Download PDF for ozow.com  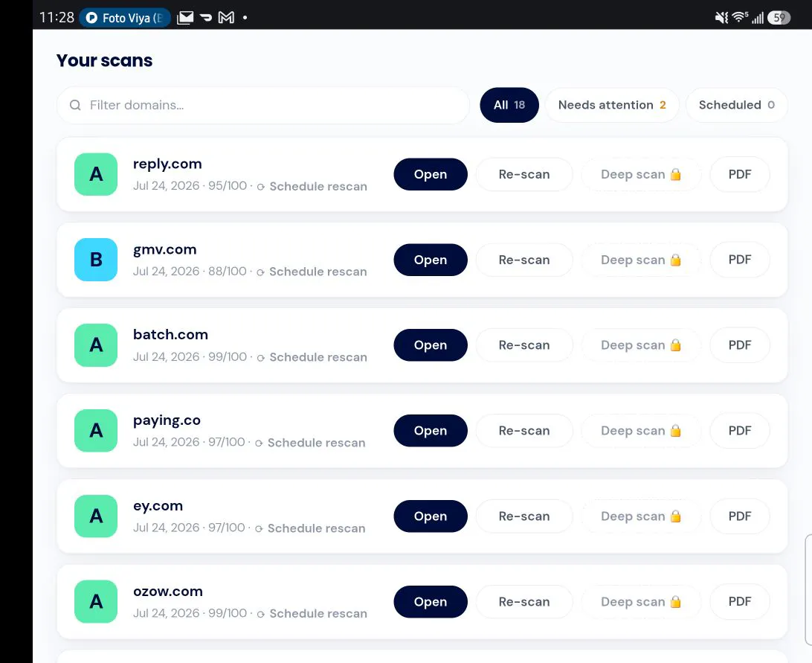tap(739, 602)
